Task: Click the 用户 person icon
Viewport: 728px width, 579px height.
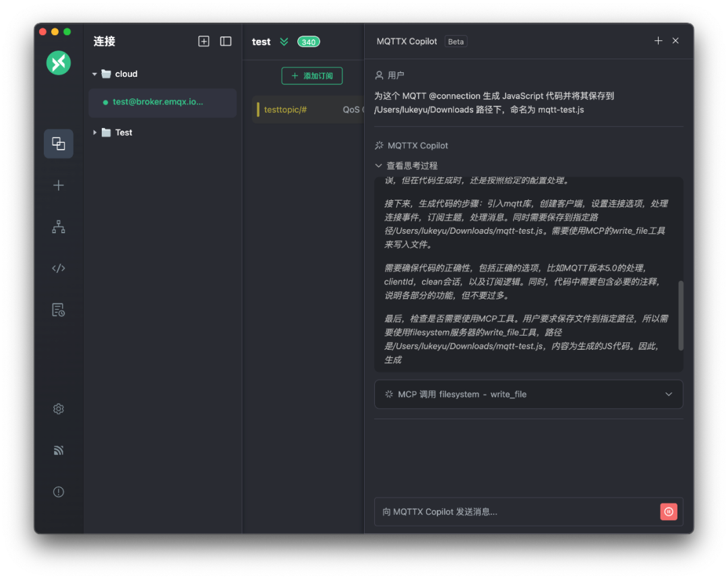Action: pos(380,75)
